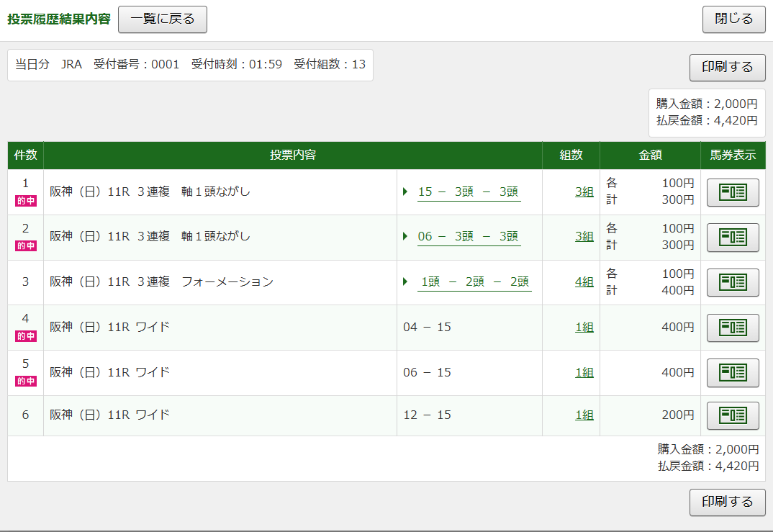Select the 金額 column header
The image size is (773, 532).
point(650,155)
